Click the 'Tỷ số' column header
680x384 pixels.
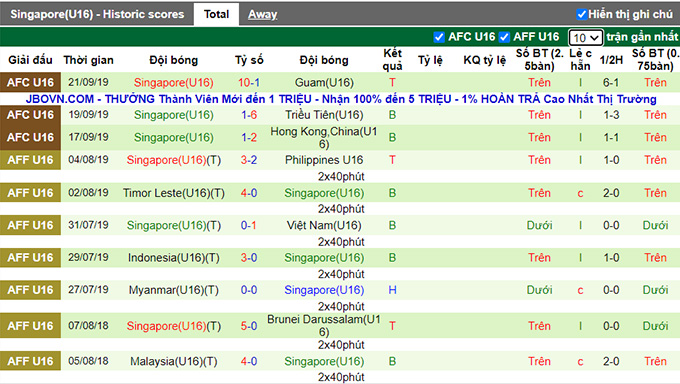pos(249,60)
